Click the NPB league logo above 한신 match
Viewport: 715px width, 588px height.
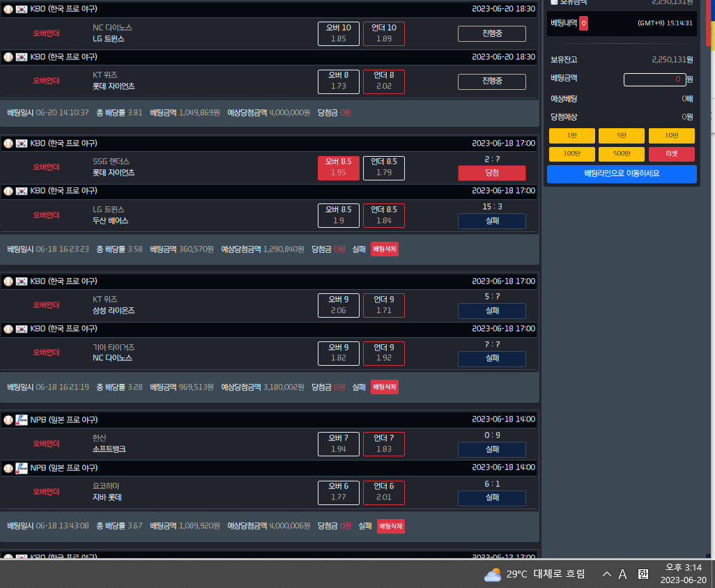tap(22, 420)
